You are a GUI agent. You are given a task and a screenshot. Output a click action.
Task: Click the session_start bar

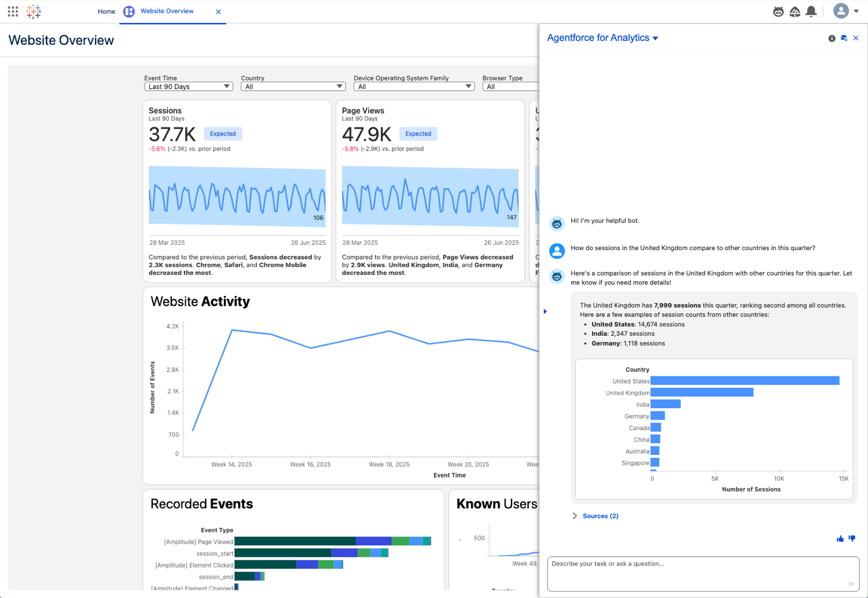click(x=311, y=553)
